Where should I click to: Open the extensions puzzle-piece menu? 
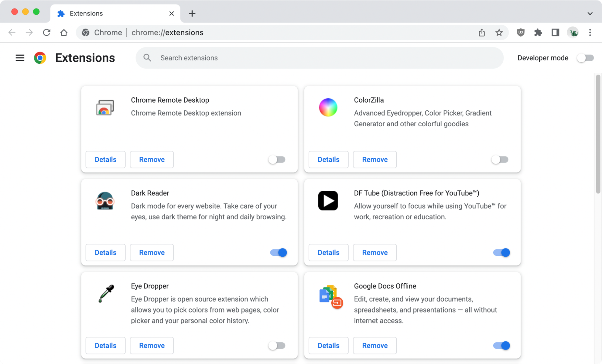point(538,32)
